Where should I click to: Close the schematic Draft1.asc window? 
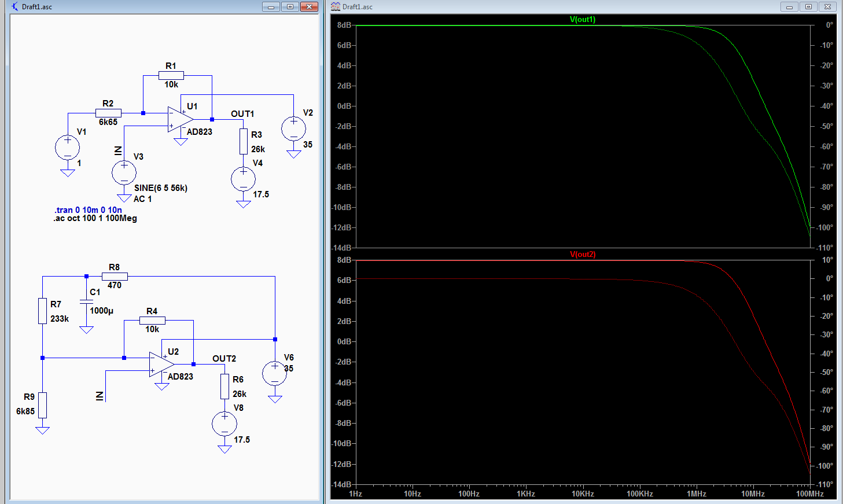tap(309, 6)
